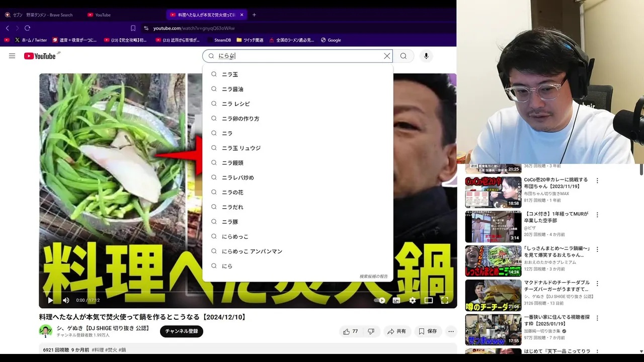The width and height of the screenshot is (644, 362).
Task: Open the 全国のラーメン bookmark
Action: 291,40
